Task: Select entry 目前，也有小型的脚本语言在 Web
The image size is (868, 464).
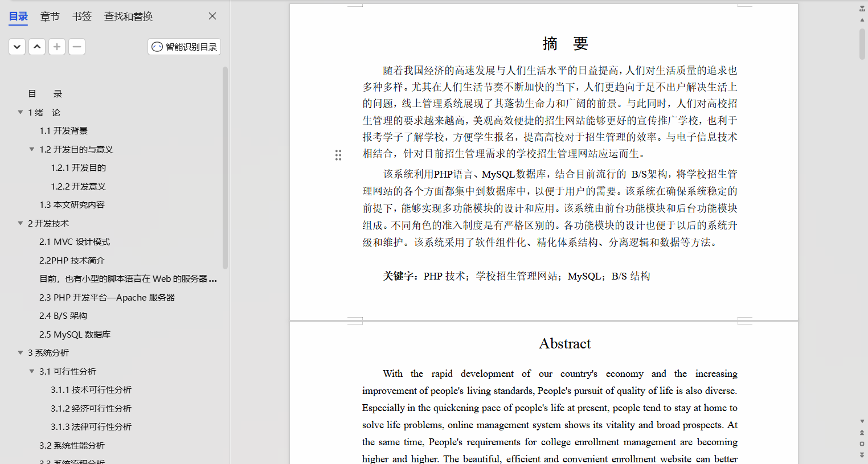Action: (128, 279)
